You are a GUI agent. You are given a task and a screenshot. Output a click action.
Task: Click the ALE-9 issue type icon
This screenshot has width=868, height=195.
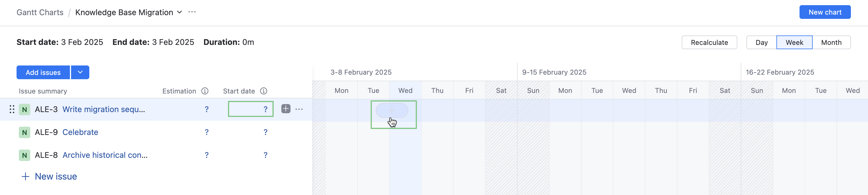point(24,132)
